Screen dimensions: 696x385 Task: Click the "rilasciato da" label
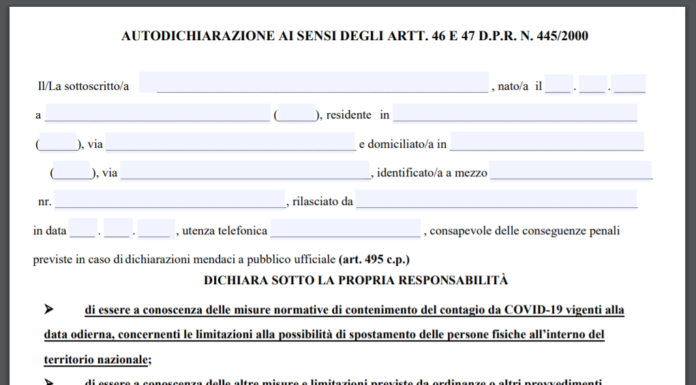(x=323, y=202)
